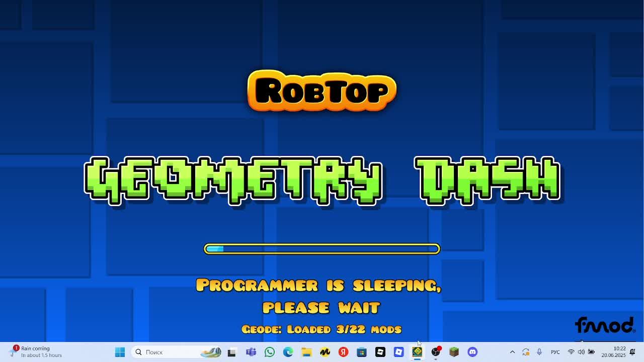Open notifications bell icon
This screenshot has height=362, width=644.
632,352
